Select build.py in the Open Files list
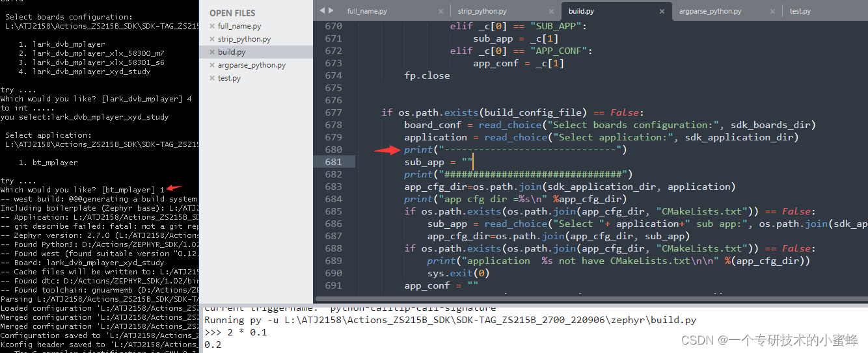868x353 pixels. (232, 52)
